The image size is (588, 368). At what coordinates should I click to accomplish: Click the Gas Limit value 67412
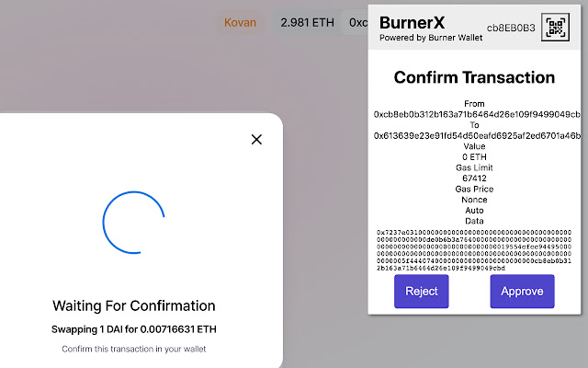pyautogui.click(x=474, y=178)
